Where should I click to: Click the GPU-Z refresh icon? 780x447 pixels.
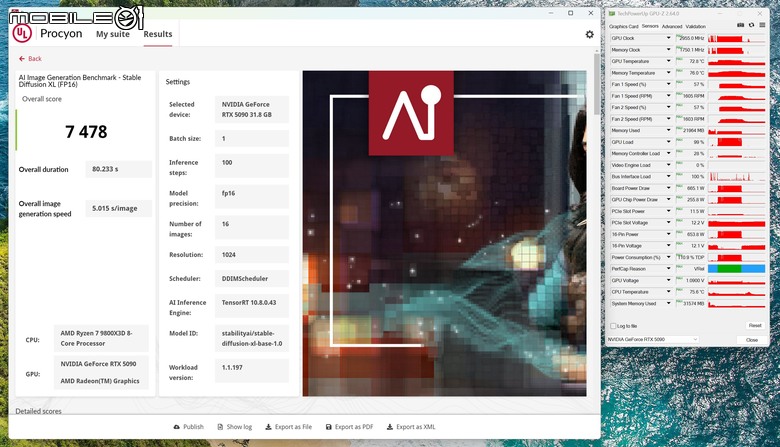(751, 26)
